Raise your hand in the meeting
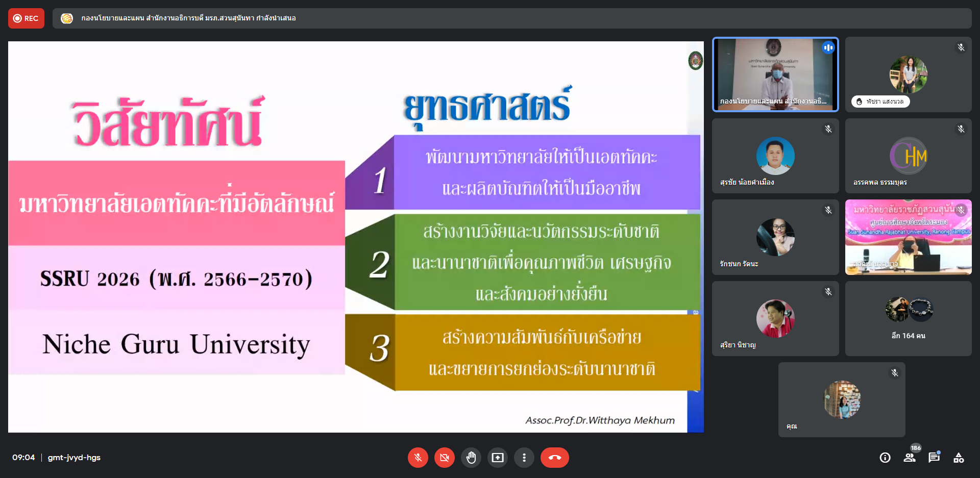The height and width of the screenshot is (478, 980). click(x=471, y=458)
